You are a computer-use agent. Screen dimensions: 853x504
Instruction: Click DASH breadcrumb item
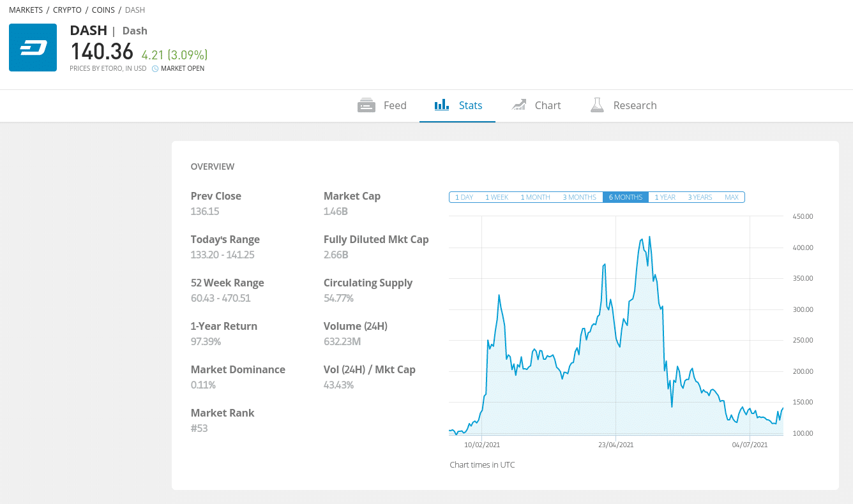pos(135,10)
